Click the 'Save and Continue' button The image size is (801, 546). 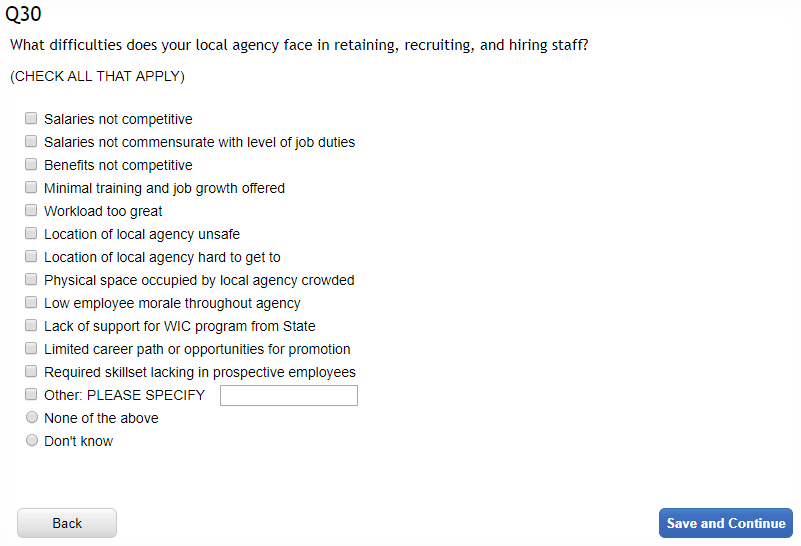pyautogui.click(x=725, y=523)
